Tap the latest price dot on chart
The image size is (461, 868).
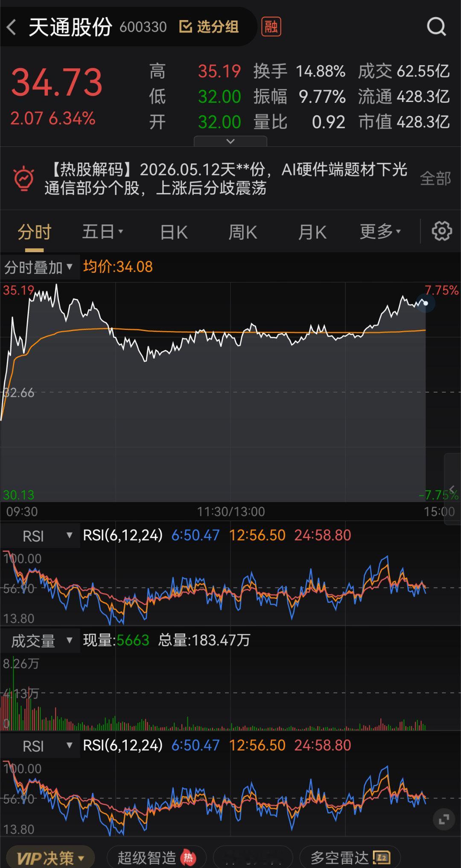(x=426, y=303)
